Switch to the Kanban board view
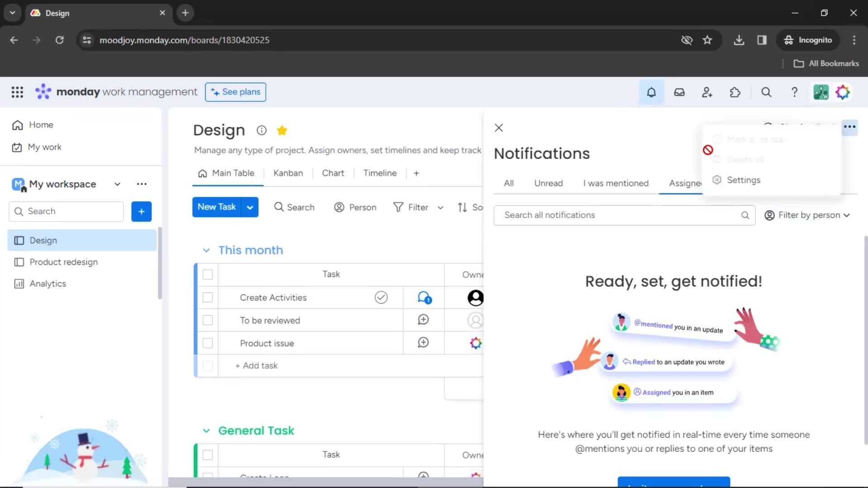Screen dimensions: 868x488 288,173
